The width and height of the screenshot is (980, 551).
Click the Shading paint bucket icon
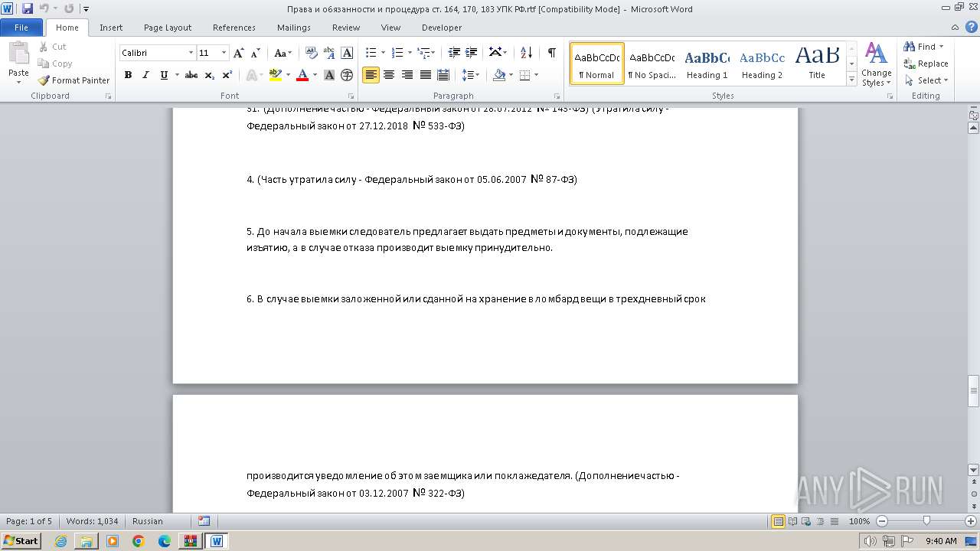coord(499,75)
